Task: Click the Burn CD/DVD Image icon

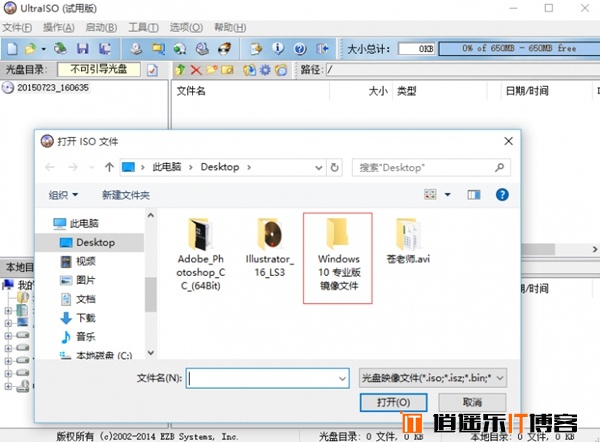Action: click(225, 49)
